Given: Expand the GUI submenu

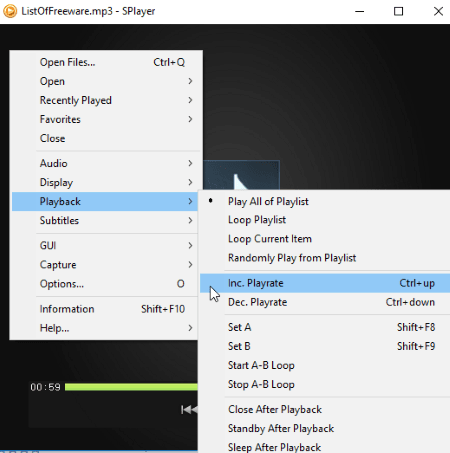Looking at the screenshot, I should [x=106, y=246].
